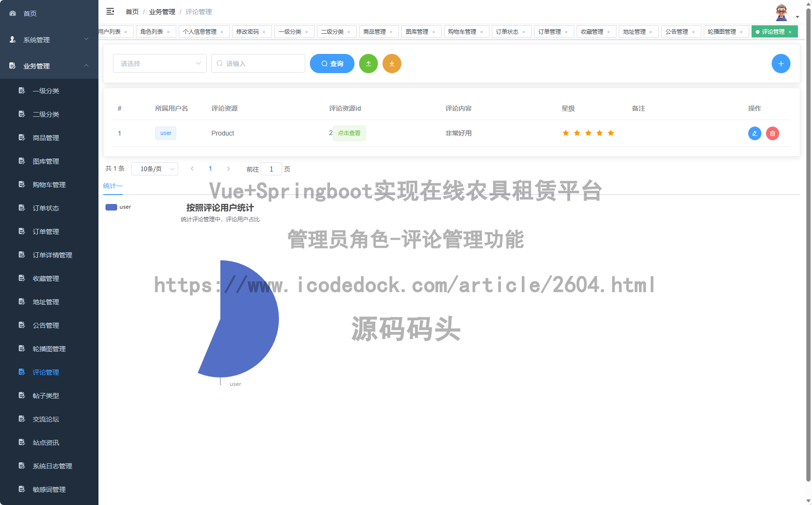Select the fifth star rating icon

pos(610,133)
